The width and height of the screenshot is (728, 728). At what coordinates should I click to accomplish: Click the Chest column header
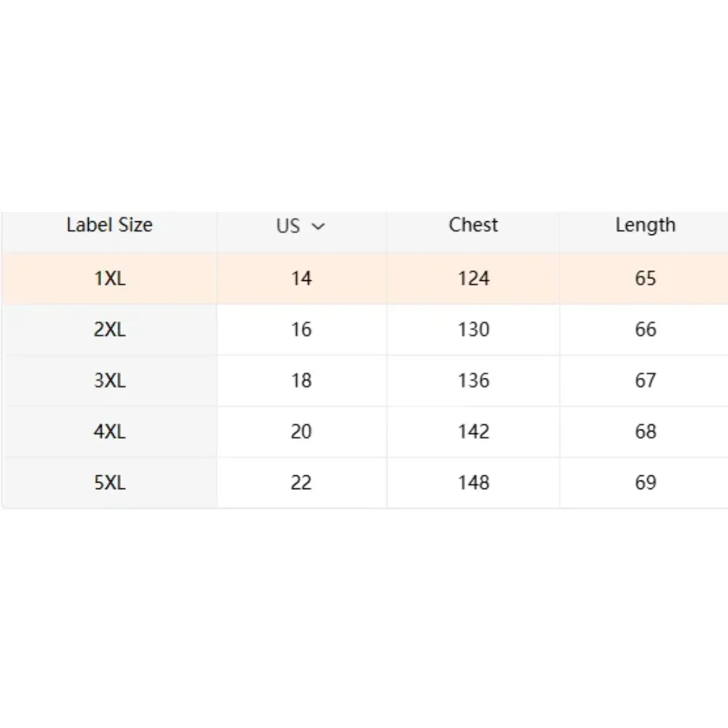pyautogui.click(x=473, y=226)
